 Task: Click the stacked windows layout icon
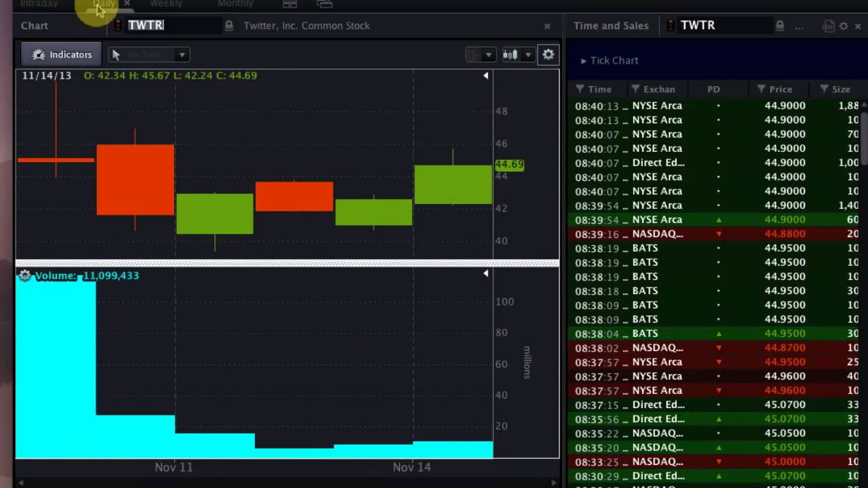click(x=325, y=4)
